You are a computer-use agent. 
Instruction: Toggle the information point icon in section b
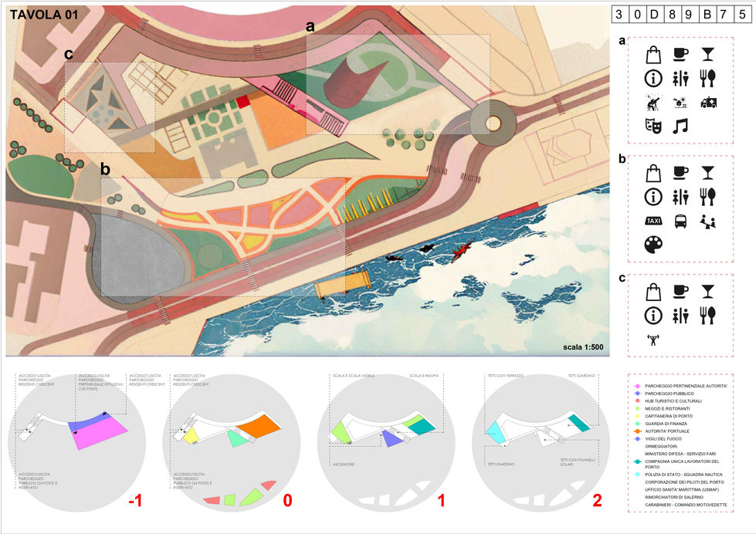tap(652, 196)
